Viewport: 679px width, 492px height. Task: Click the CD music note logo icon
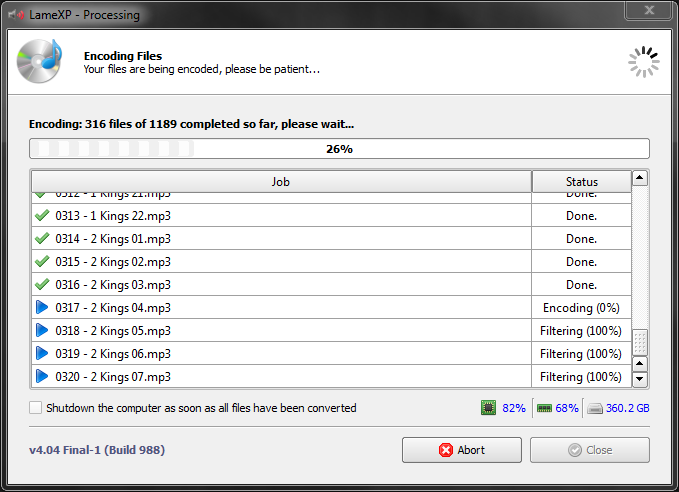[39, 61]
